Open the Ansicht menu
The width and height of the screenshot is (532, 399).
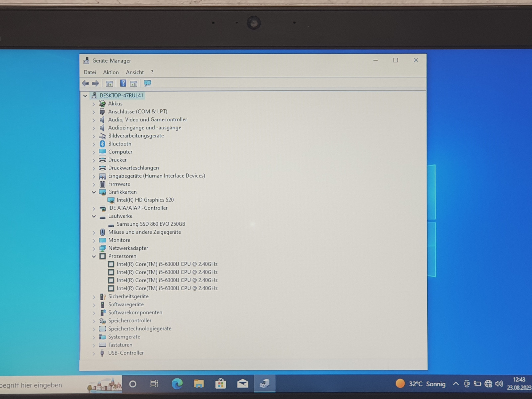135,72
